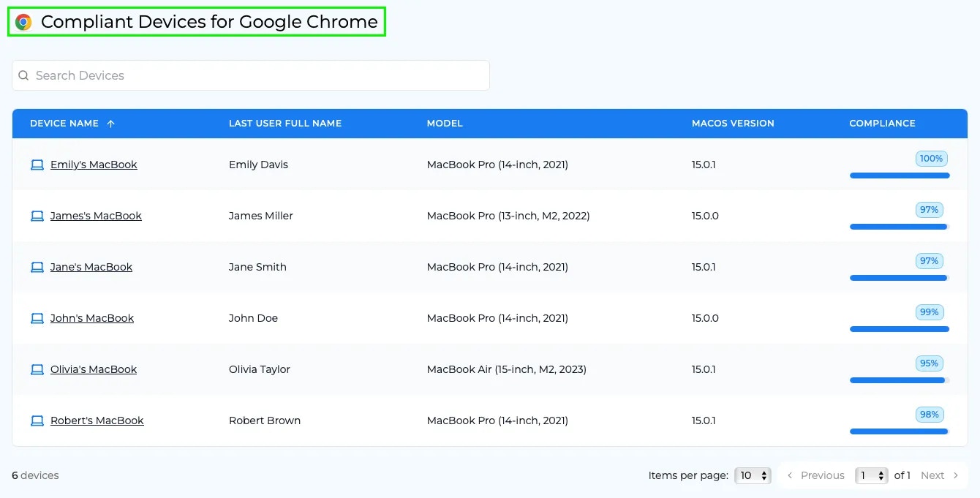
Task: Open Robert's MacBook device link
Action: click(x=97, y=420)
